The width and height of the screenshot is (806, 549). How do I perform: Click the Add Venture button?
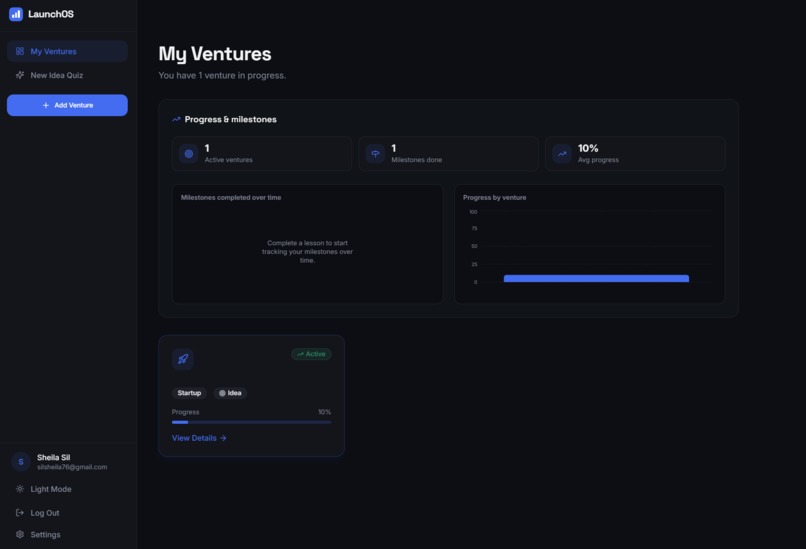pyautogui.click(x=67, y=105)
